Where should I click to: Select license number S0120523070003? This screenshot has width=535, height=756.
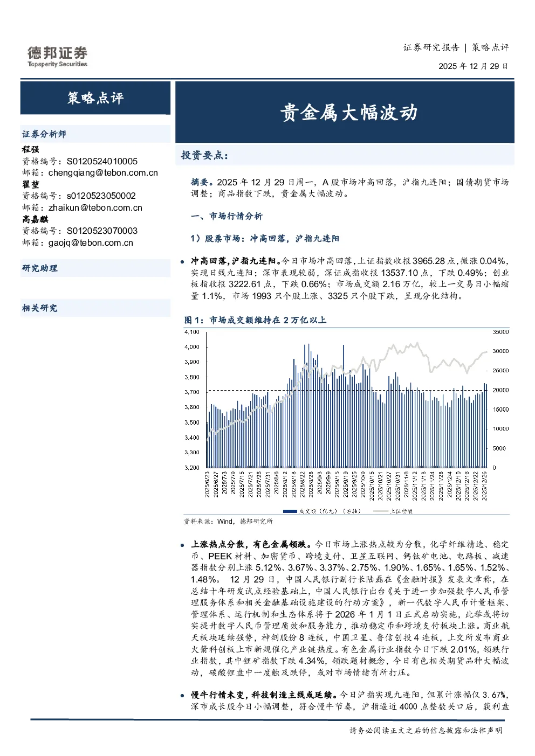point(102,231)
